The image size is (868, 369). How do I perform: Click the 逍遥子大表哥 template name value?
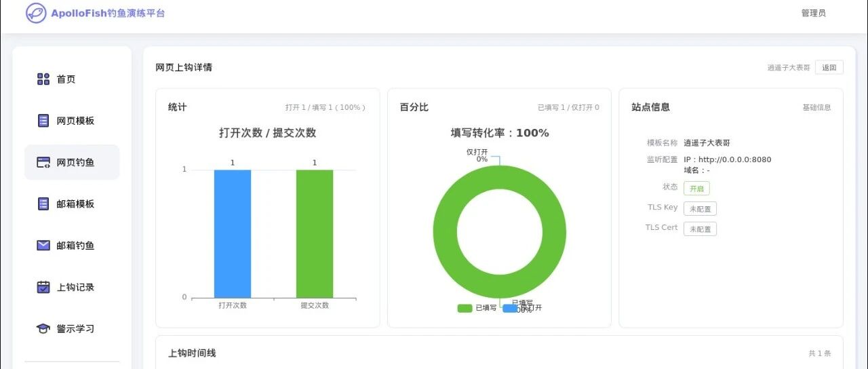tap(707, 143)
